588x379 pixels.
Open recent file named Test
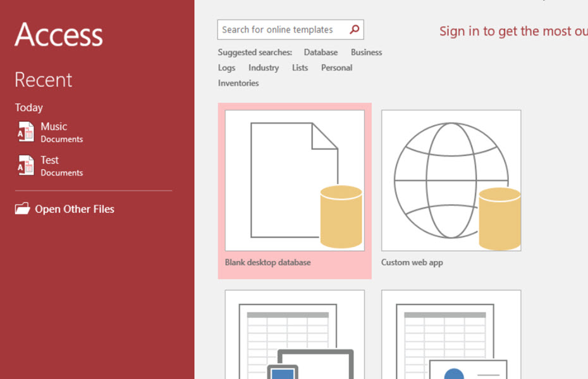49,160
